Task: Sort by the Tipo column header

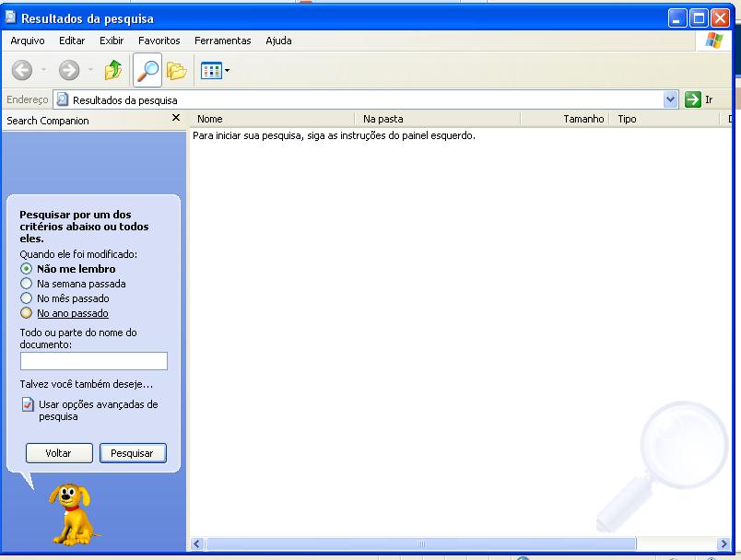Action: (664, 119)
